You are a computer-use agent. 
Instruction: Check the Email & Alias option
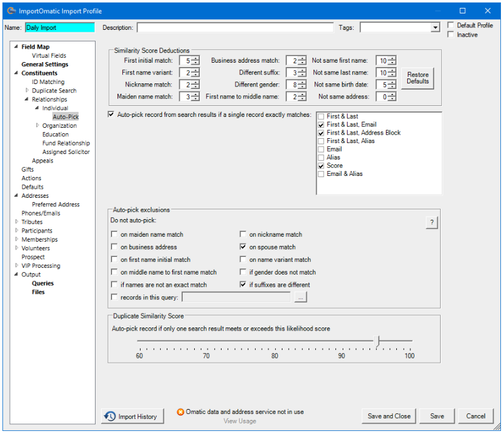pos(321,174)
